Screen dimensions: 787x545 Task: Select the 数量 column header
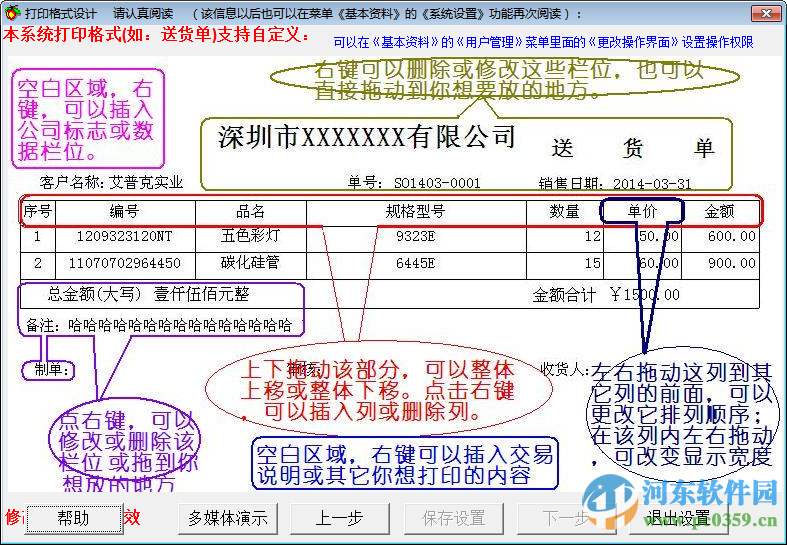tap(564, 212)
